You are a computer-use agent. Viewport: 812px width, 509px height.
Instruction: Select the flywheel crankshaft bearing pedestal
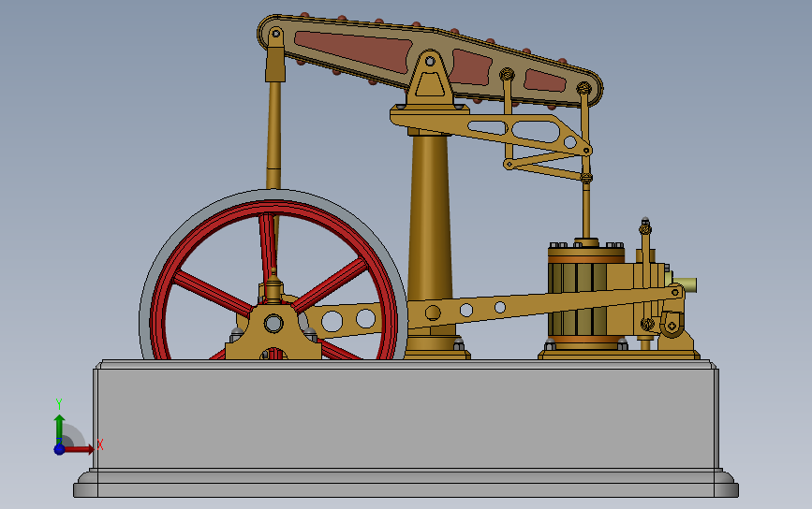pyautogui.click(x=273, y=334)
